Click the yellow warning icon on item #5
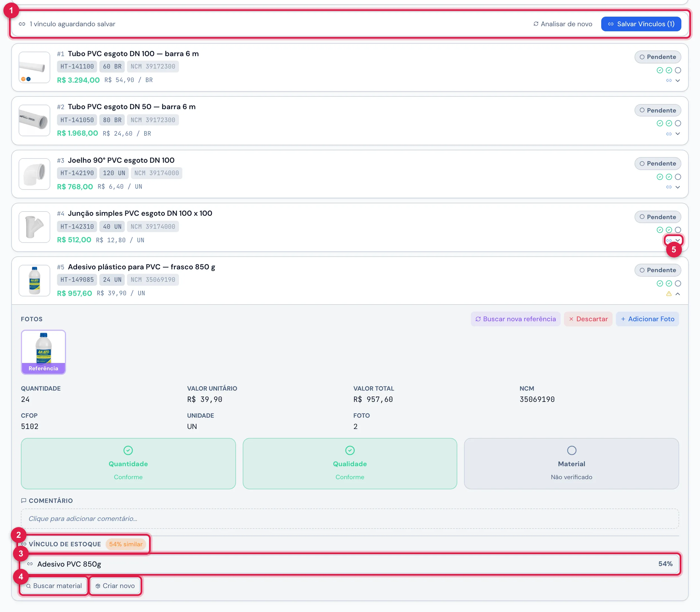This screenshot has width=700, height=612. [669, 294]
